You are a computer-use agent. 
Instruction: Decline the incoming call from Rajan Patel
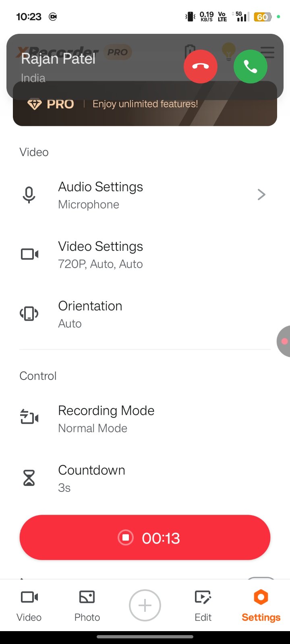(x=201, y=67)
